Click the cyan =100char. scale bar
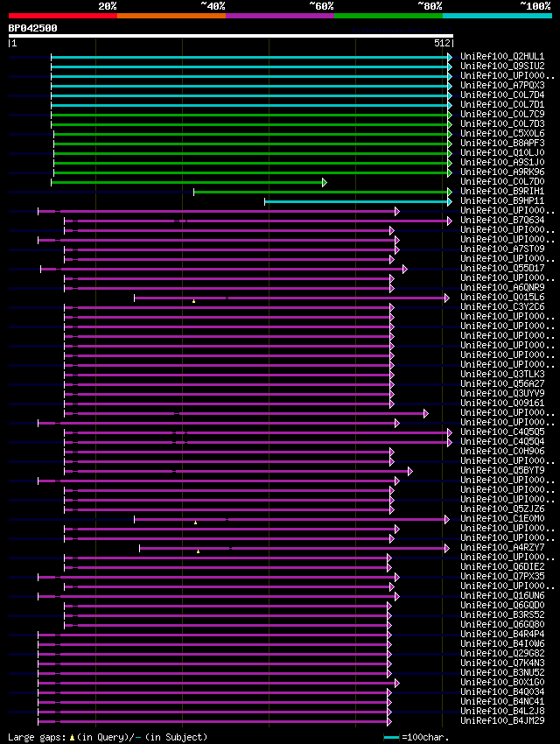This screenshot has width=560, height=744. point(392,738)
